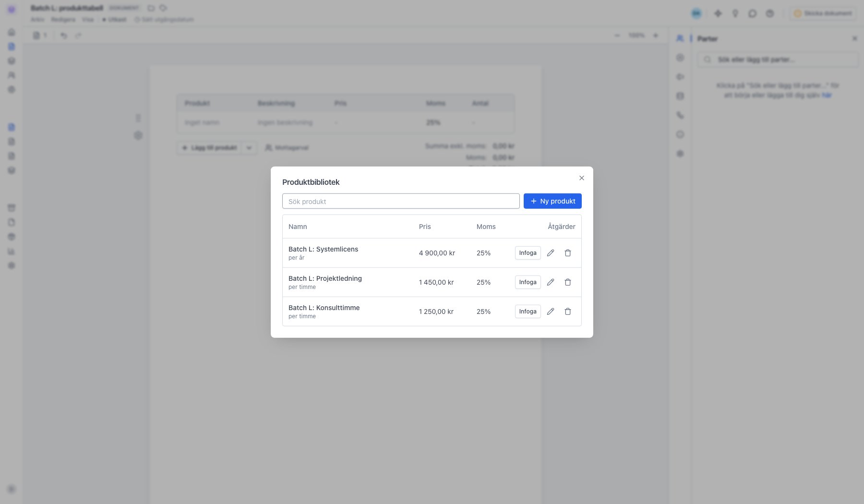Open the Visa menu

tap(87, 20)
